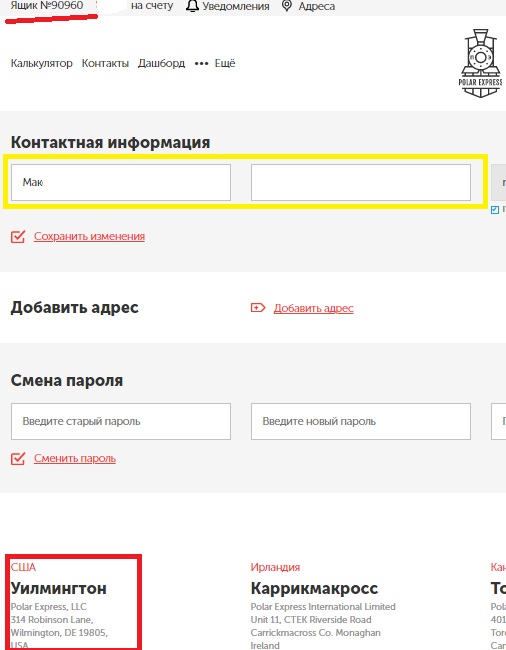
Task: Focus the first name field containing Мак
Action: click(x=121, y=182)
